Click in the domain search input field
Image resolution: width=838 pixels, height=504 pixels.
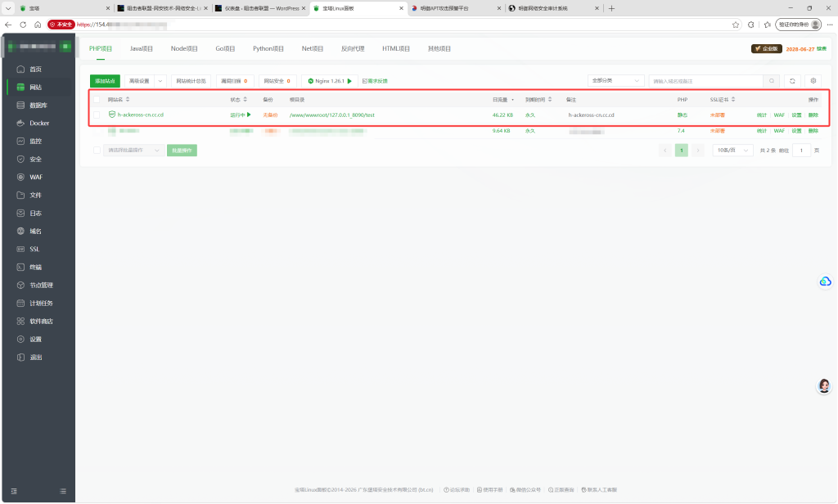(706, 81)
